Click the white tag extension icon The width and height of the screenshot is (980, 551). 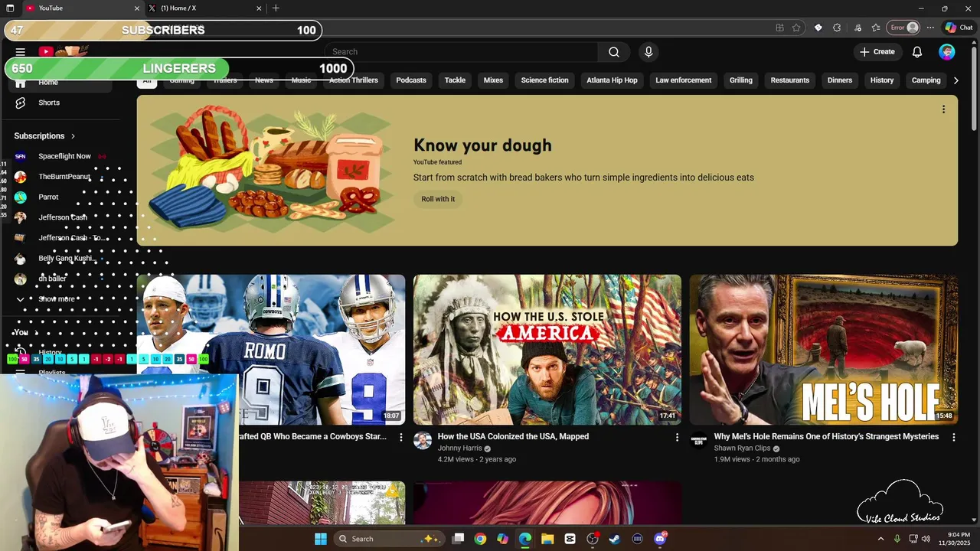[818, 28]
